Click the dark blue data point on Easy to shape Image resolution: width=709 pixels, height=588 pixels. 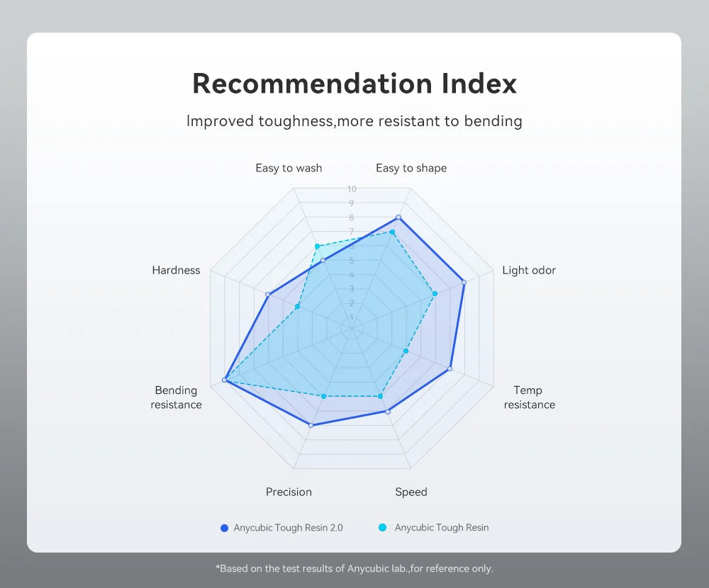398,217
